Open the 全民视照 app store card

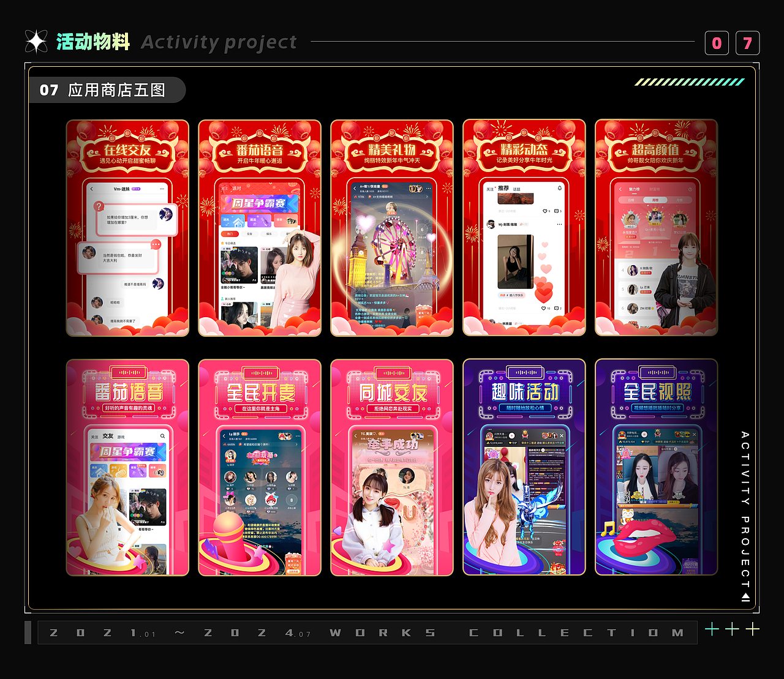point(657,467)
